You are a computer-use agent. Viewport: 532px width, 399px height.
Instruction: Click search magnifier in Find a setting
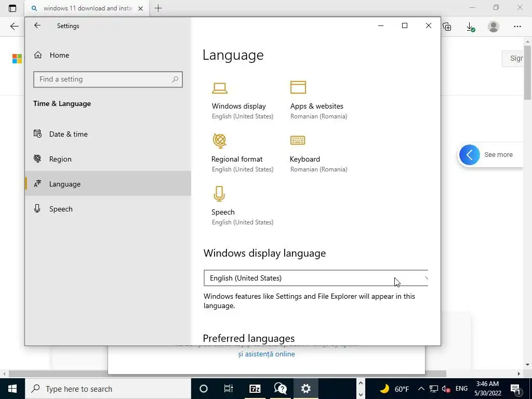[x=175, y=79]
